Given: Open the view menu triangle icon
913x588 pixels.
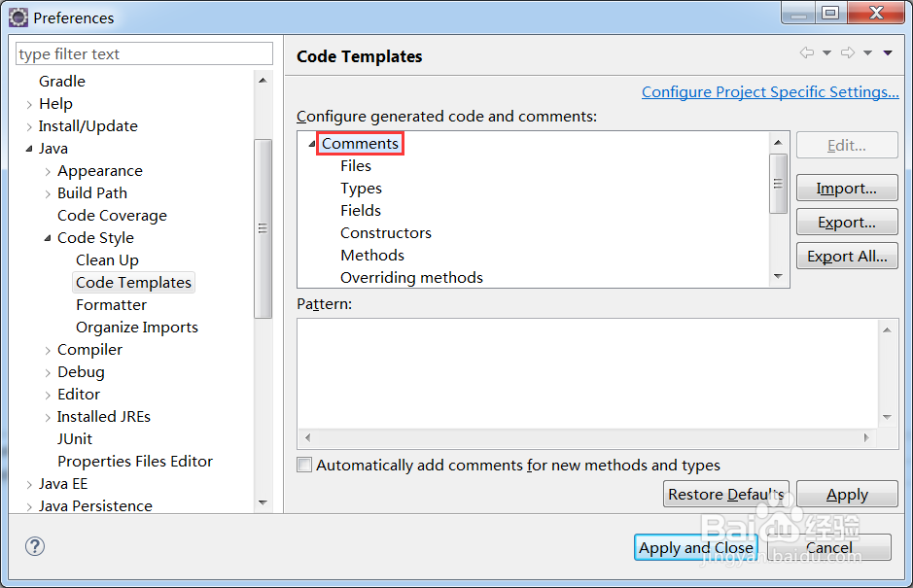Looking at the screenshot, I should 888,53.
